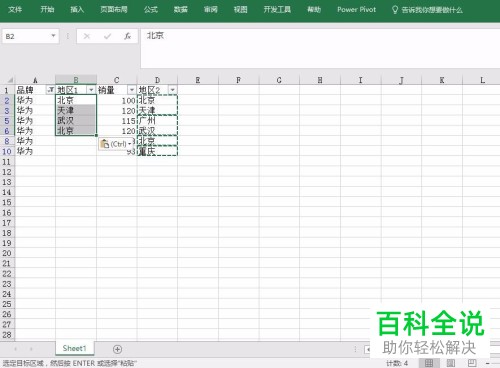The width and height of the screenshot is (500, 368).
Task: Expand the Name Box dropdown arrow
Action: tap(53, 36)
